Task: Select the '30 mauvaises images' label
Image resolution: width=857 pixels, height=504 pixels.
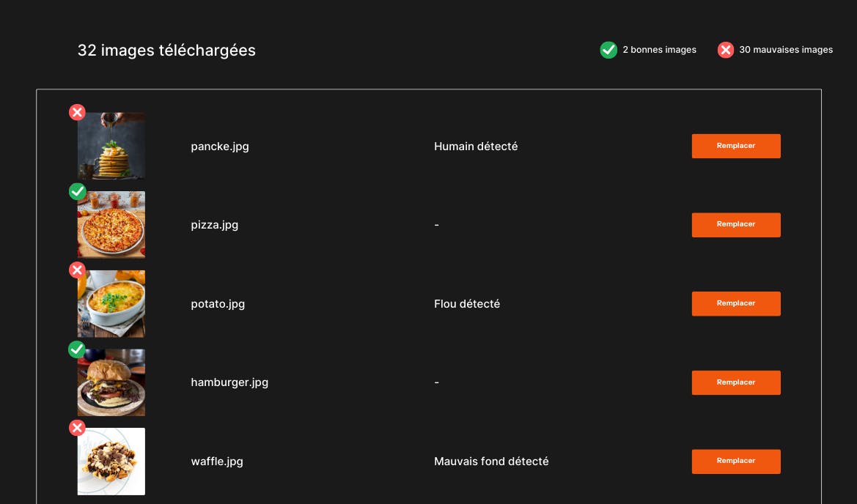Action: (x=786, y=50)
